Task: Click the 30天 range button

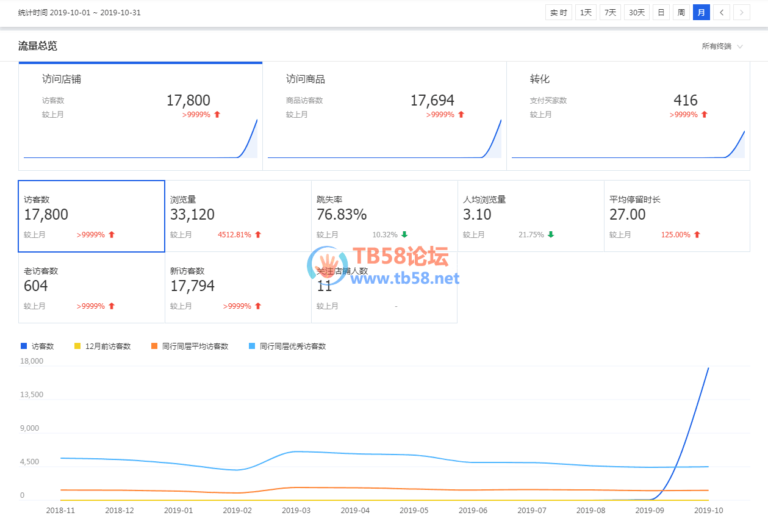Action: [636, 12]
